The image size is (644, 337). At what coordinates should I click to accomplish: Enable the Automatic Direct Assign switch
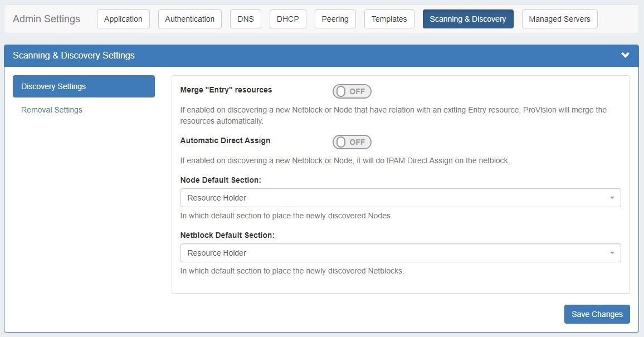(x=352, y=142)
